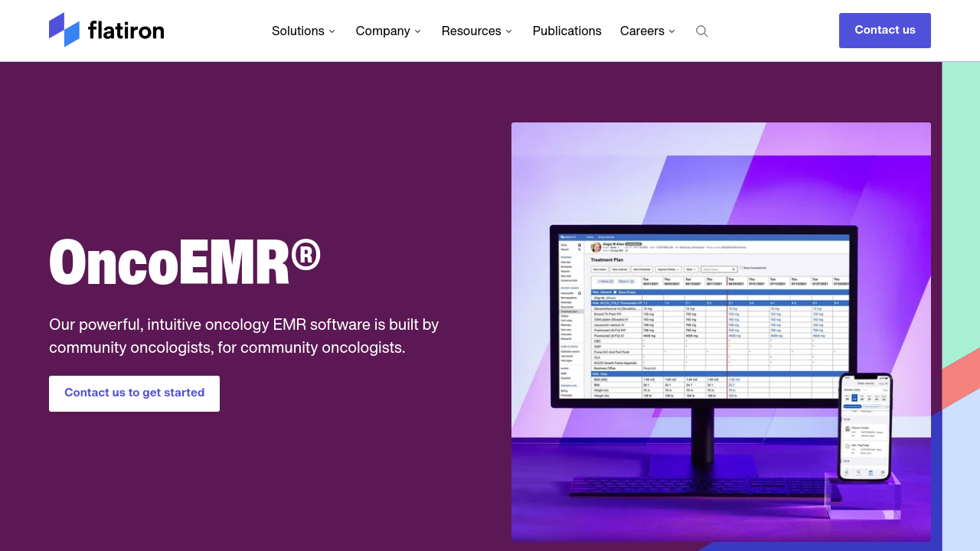Viewport: 980px width, 551px height.
Task: Select Publications in the navigation menu
Action: pyautogui.click(x=567, y=31)
